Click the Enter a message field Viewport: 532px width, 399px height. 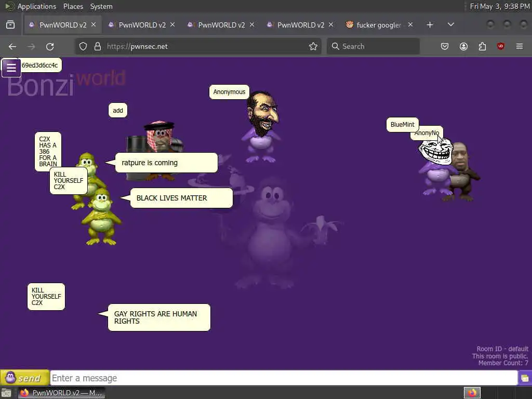tap(284, 378)
